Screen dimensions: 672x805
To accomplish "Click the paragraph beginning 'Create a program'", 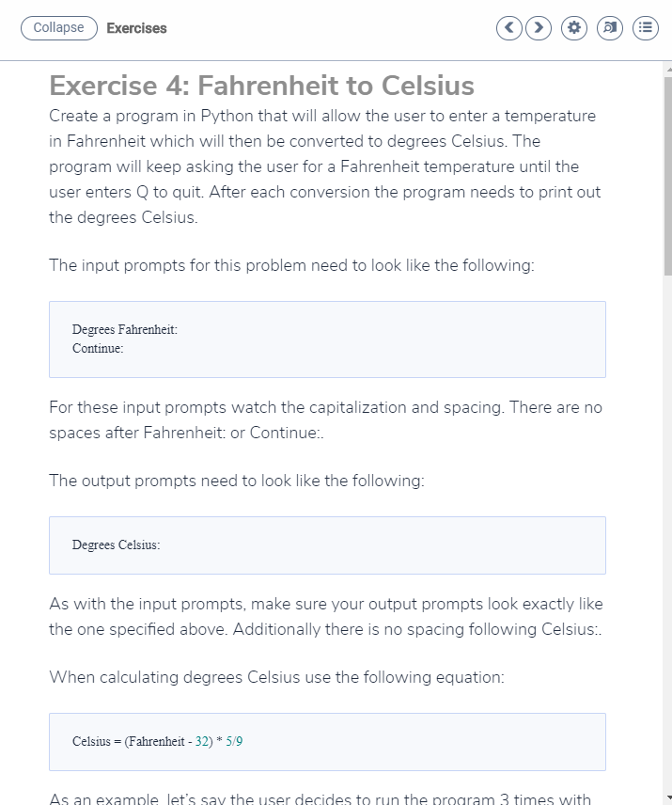I will [x=324, y=166].
